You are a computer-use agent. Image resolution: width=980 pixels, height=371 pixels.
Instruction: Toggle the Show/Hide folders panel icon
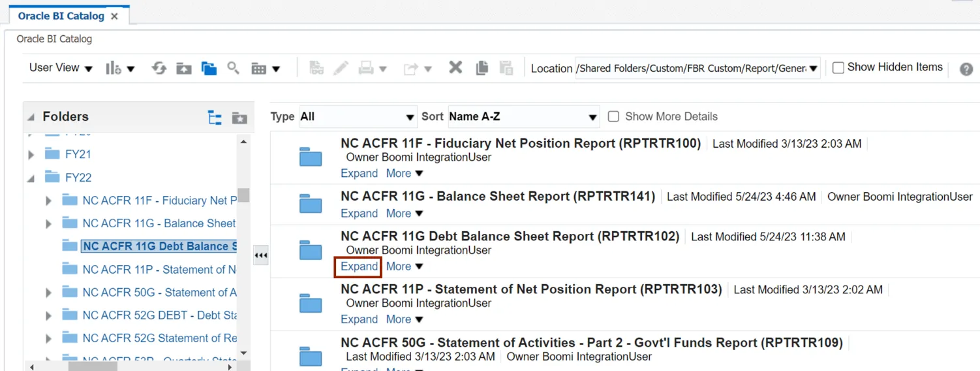tap(209, 68)
